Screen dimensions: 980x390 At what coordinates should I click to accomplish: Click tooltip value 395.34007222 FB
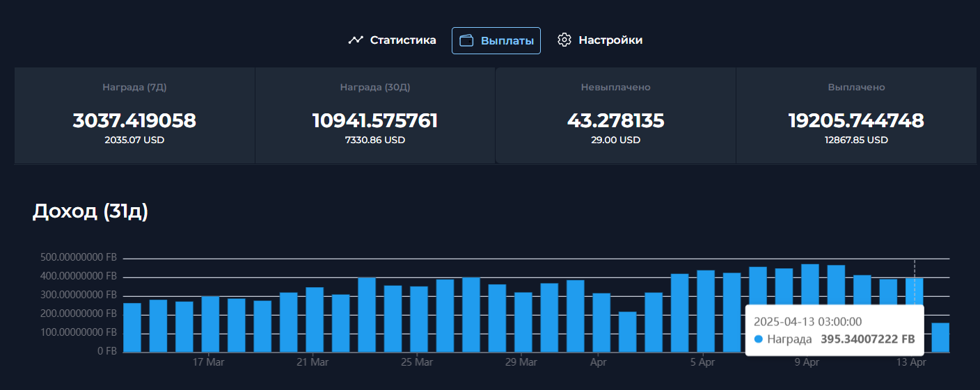[868, 340]
